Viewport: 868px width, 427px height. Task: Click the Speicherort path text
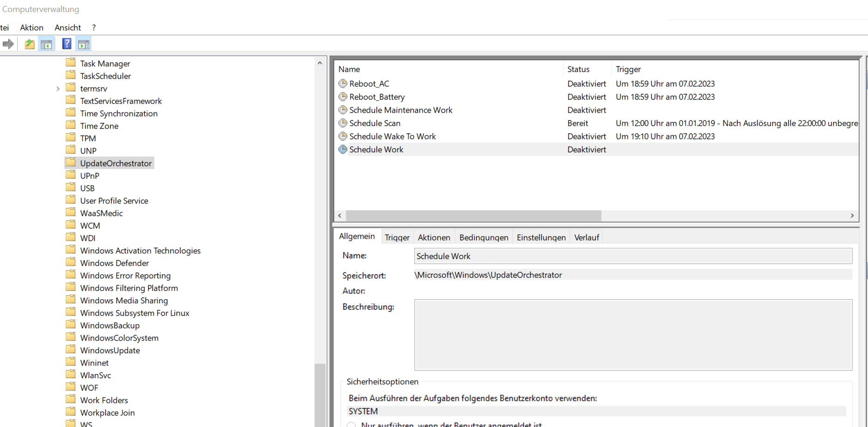[488, 275]
